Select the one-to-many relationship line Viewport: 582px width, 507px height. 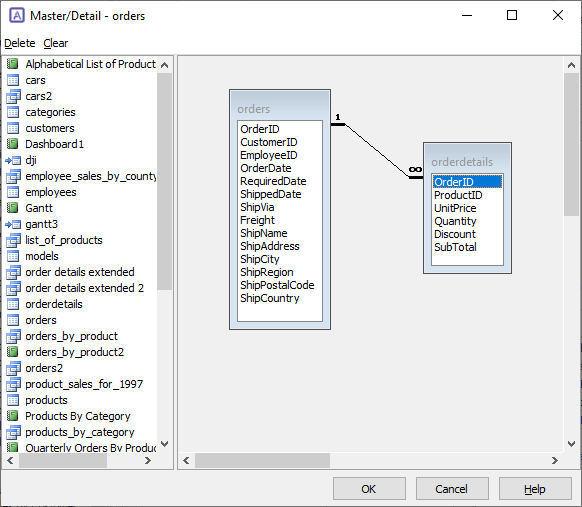pyautogui.click(x=376, y=151)
